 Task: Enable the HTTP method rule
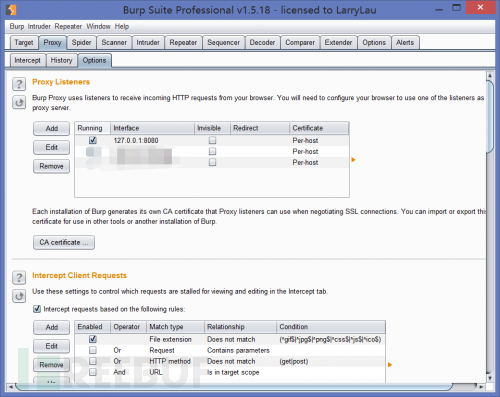pyautogui.click(x=93, y=361)
